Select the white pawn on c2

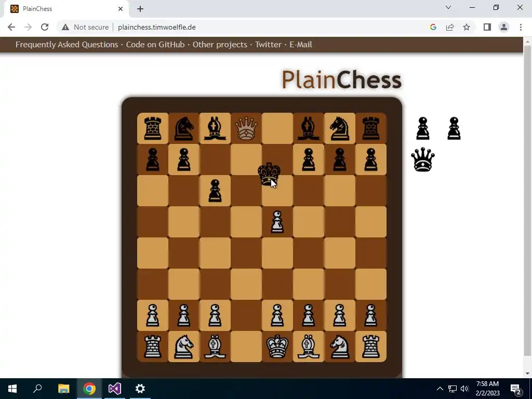click(215, 315)
